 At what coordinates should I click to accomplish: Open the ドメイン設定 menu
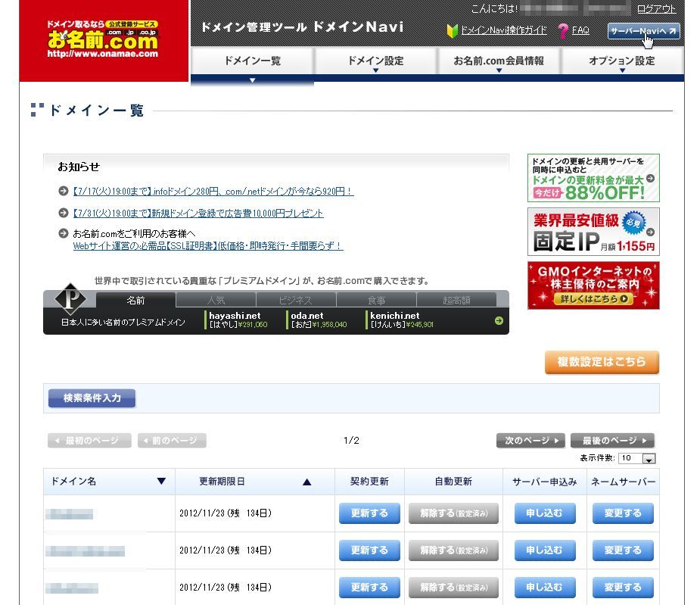375,61
